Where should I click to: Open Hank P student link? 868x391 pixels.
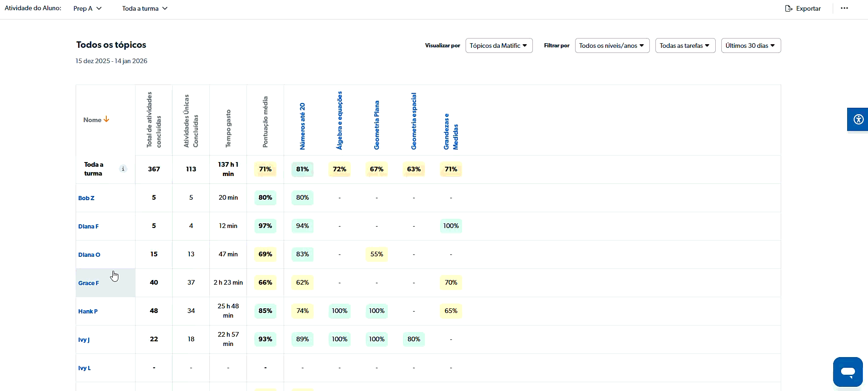point(88,312)
